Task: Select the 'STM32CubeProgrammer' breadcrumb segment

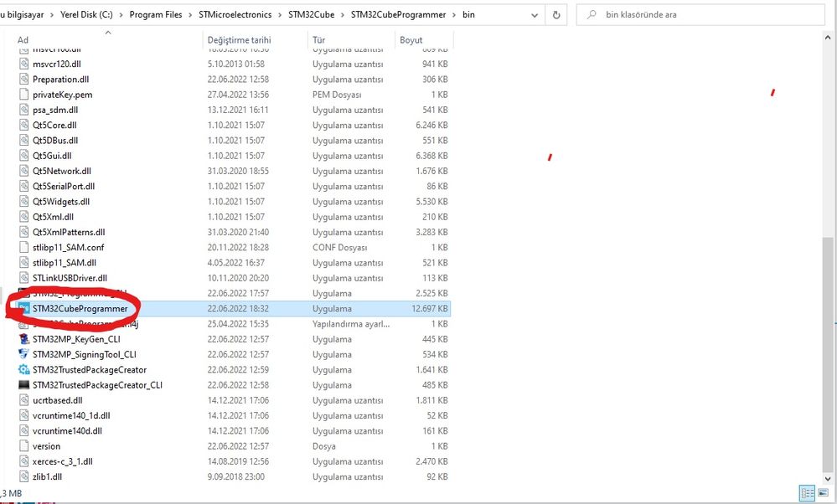Action: [x=398, y=15]
